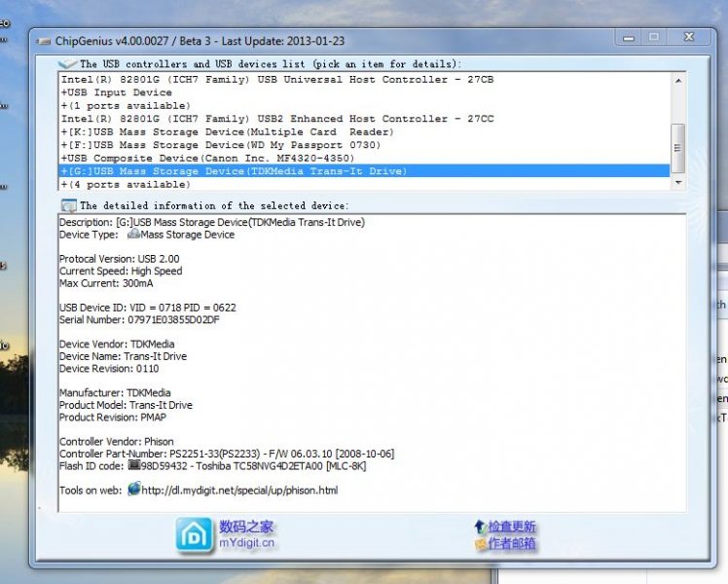
Task: Click the flash chip icon beside Flash ID code
Action: click(x=134, y=465)
